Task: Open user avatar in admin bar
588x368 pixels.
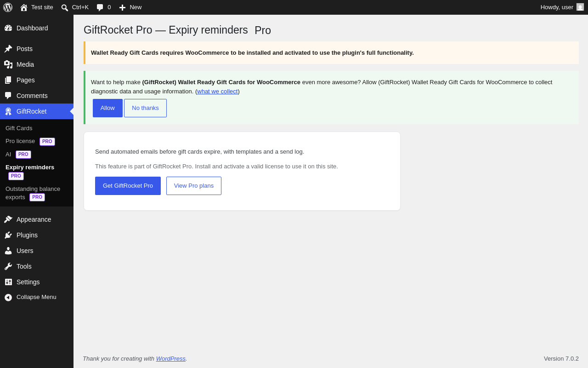Action: click(x=580, y=7)
